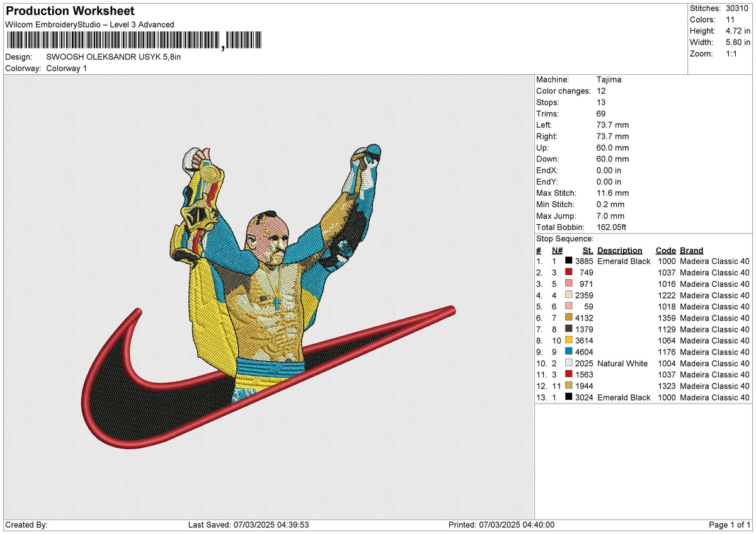Select the yellow swatch in the 3614-stitch row
Image resolution: width=756 pixels, height=534 pixels.
pyautogui.click(x=568, y=340)
